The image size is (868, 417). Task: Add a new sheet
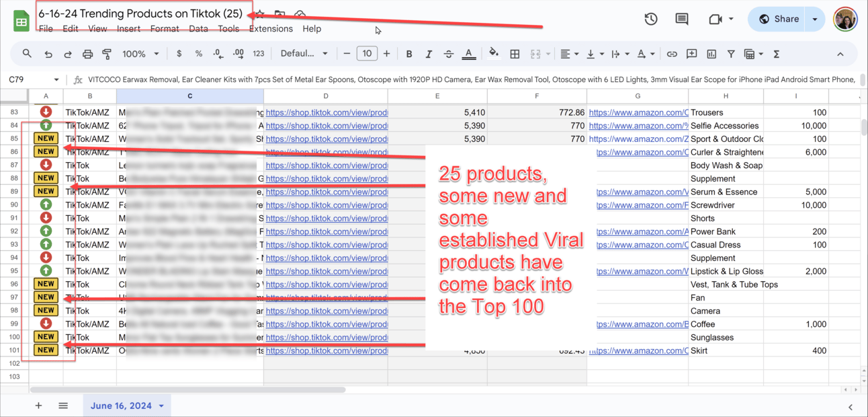38,406
